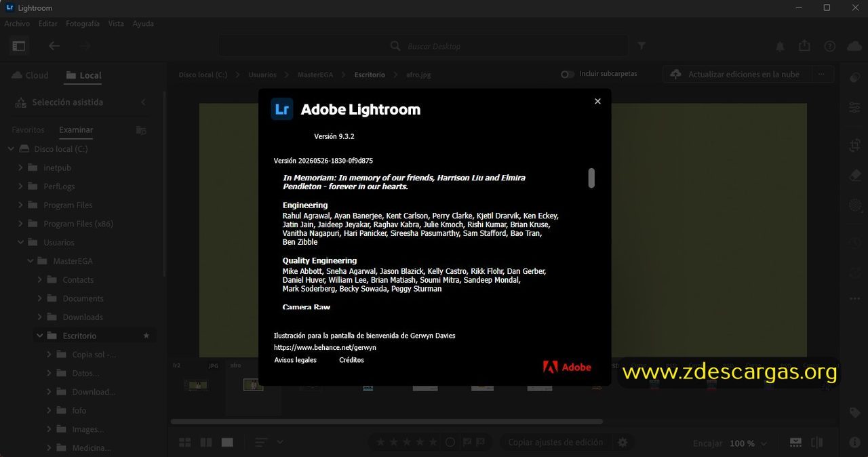868x457 pixels.
Task: Open notifications bell
Action: pyautogui.click(x=781, y=46)
